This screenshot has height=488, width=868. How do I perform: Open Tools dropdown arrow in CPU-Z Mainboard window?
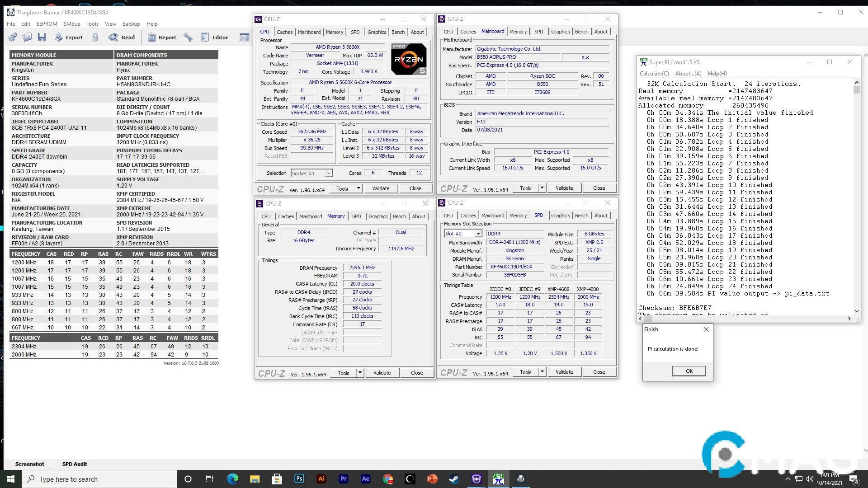pyautogui.click(x=542, y=188)
